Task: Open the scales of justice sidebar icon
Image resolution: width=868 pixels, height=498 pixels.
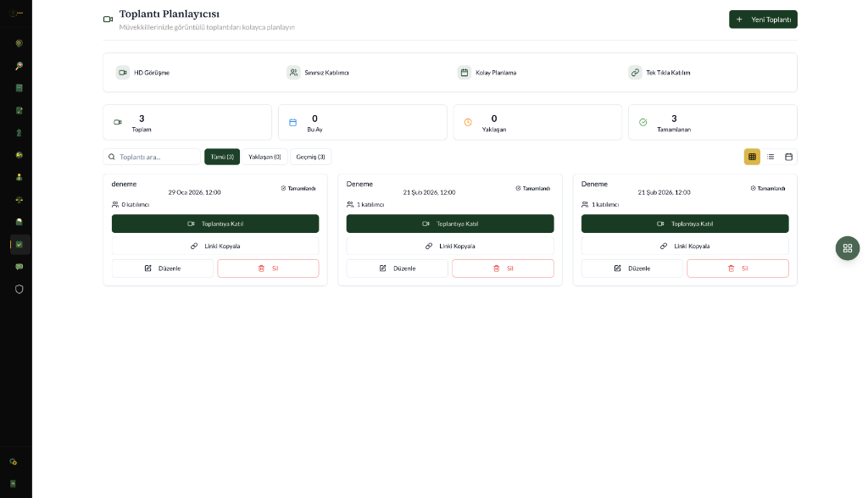Action: click(x=19, y=199)
